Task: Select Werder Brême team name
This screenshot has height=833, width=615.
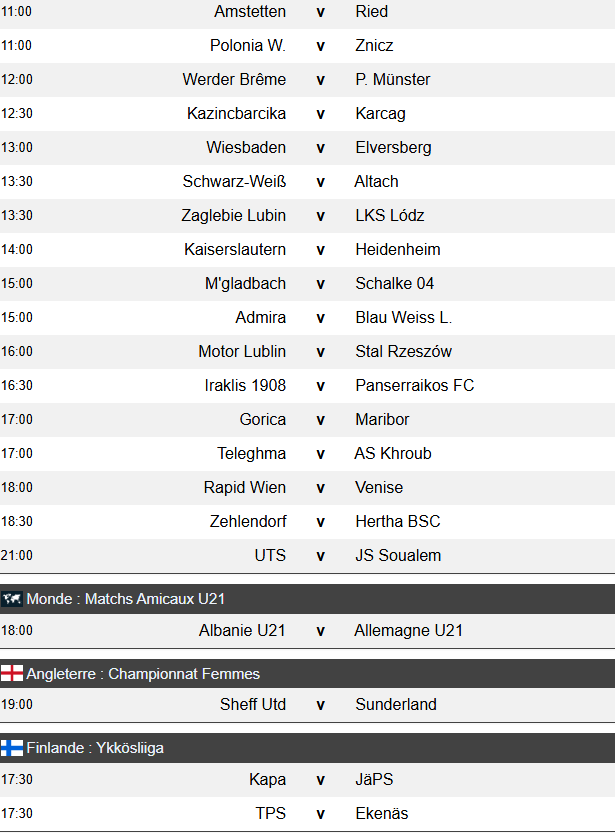Action: [x=234, y=80]
